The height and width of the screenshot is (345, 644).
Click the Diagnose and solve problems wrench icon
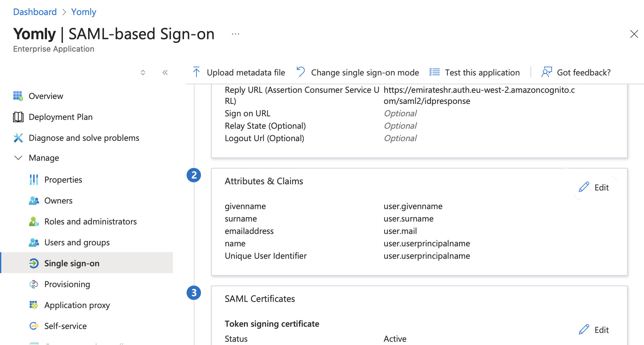coord(18,138)
